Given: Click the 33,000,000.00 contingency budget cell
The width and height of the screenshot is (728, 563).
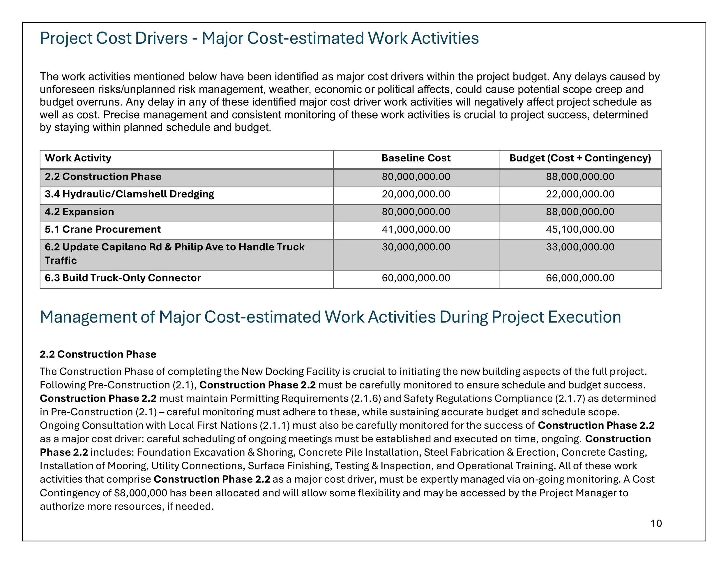Looking at the screenshot, I should tap(580, 247).
